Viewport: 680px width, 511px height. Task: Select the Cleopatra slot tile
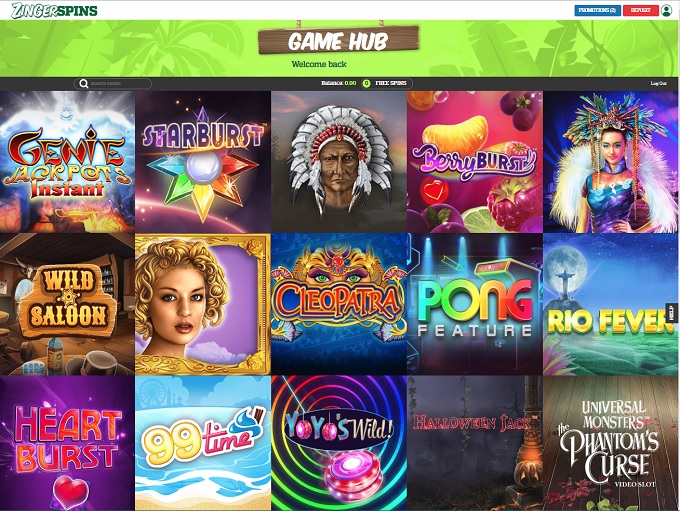pyautogui.click(x=339, y=304)
